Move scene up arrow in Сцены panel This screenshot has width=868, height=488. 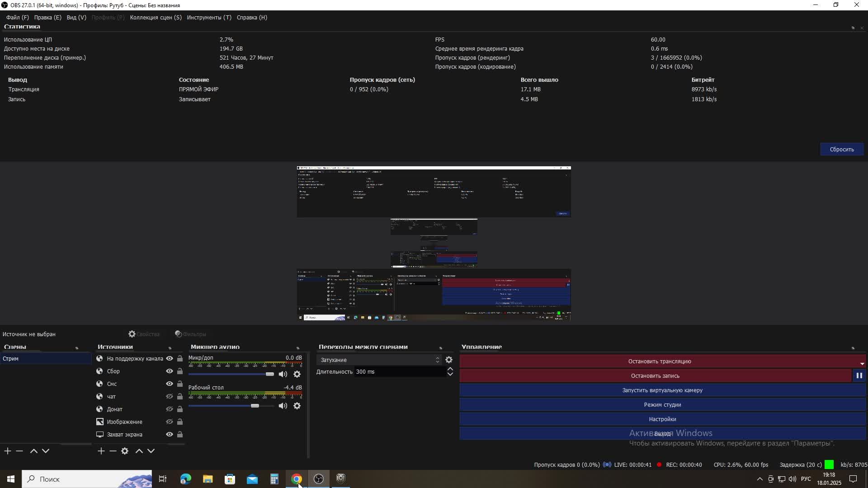[33, 451]
